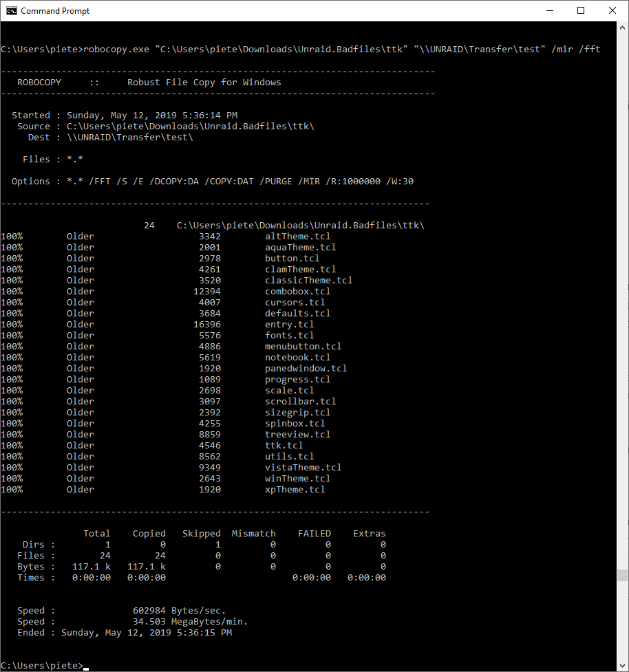Click the Dest path \\UNRAID\Transfer\test\
Screen dimensions: 629x672
pos(130,137)
